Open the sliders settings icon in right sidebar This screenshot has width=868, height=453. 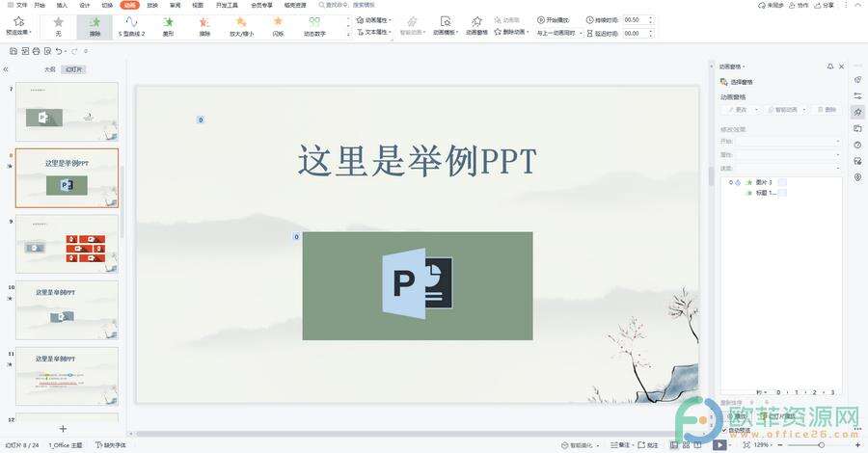point(857,95)
